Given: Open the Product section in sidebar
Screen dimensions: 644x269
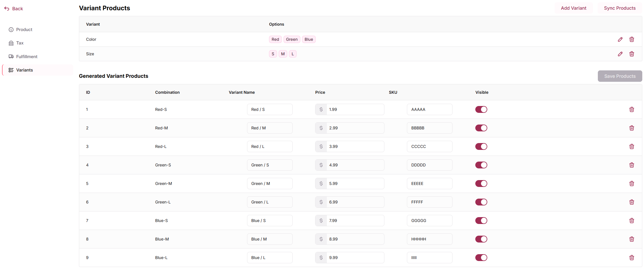Looking at the screenshot, I should pos(21,30).
